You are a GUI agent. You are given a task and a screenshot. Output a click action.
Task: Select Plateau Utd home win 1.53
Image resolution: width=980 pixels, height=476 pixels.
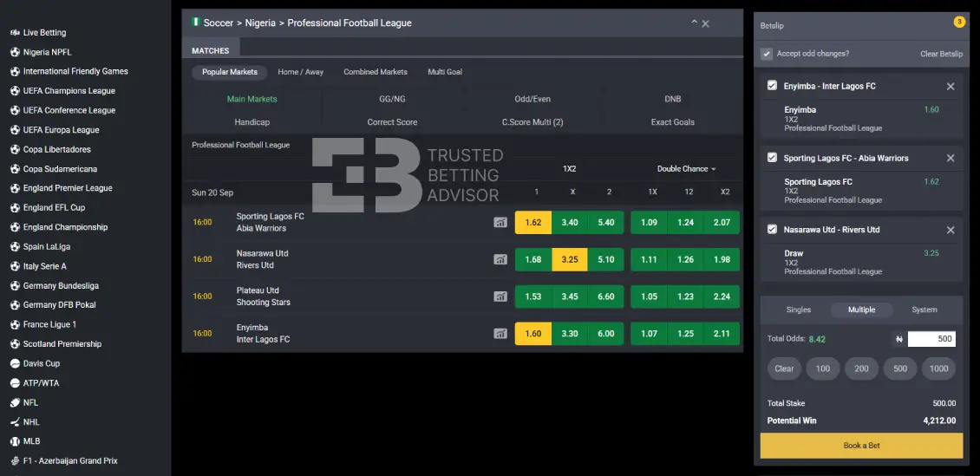pyautogui.click(x=533, y=297)
